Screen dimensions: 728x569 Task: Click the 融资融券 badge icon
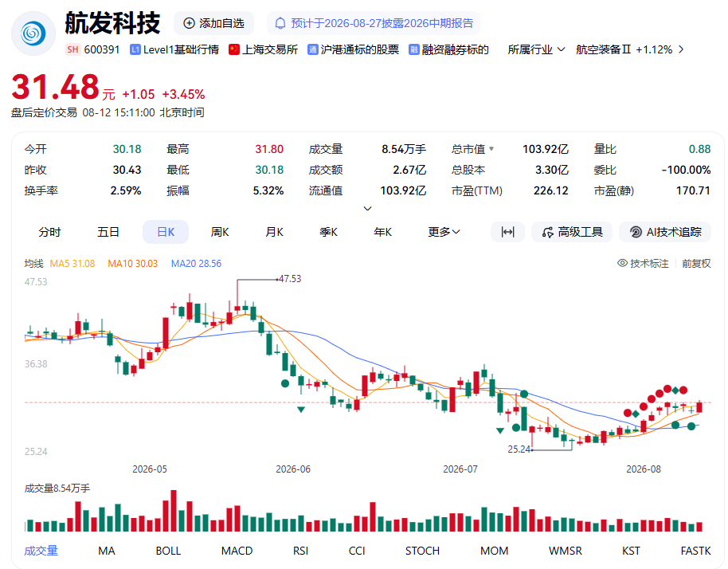click(x=413, y=49)
